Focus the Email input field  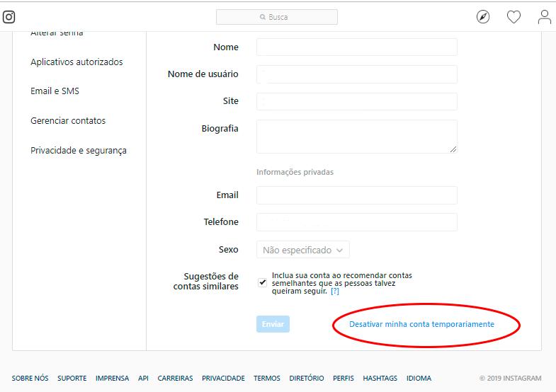tap(356, 195)
